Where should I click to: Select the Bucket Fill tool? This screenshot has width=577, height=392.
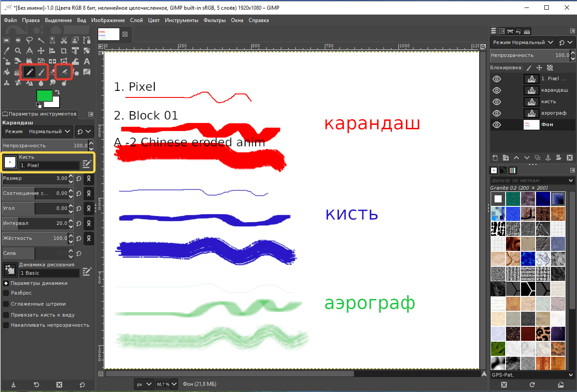click(6, 72)
